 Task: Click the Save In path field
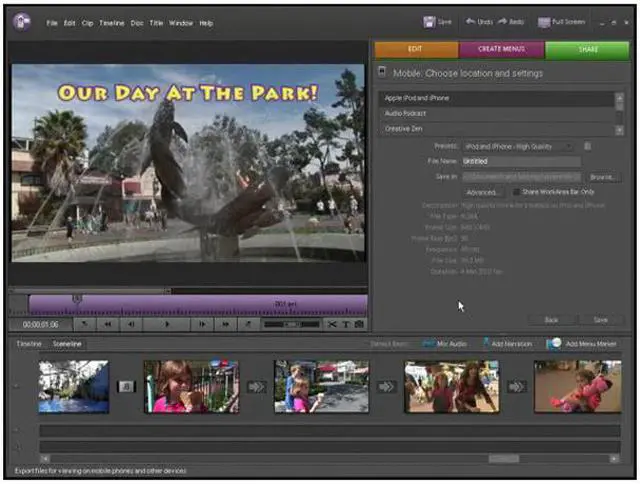[x=521, y=177]
